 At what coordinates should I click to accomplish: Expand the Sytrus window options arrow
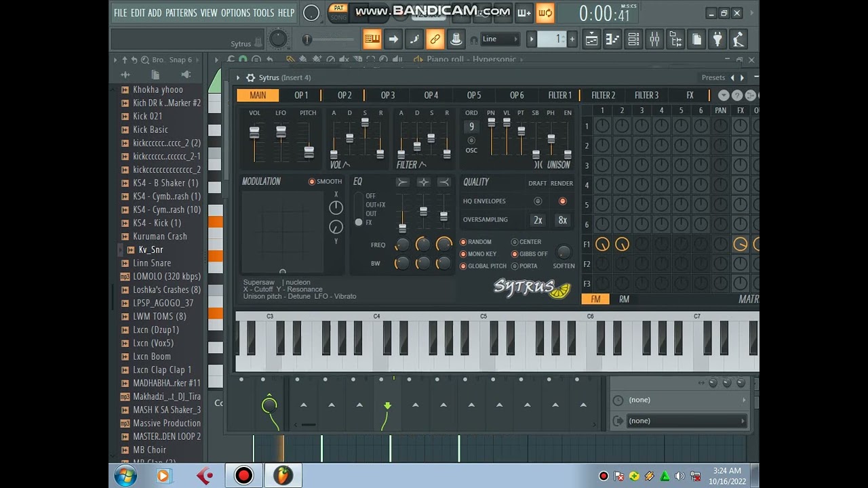[x=238, y=78]
